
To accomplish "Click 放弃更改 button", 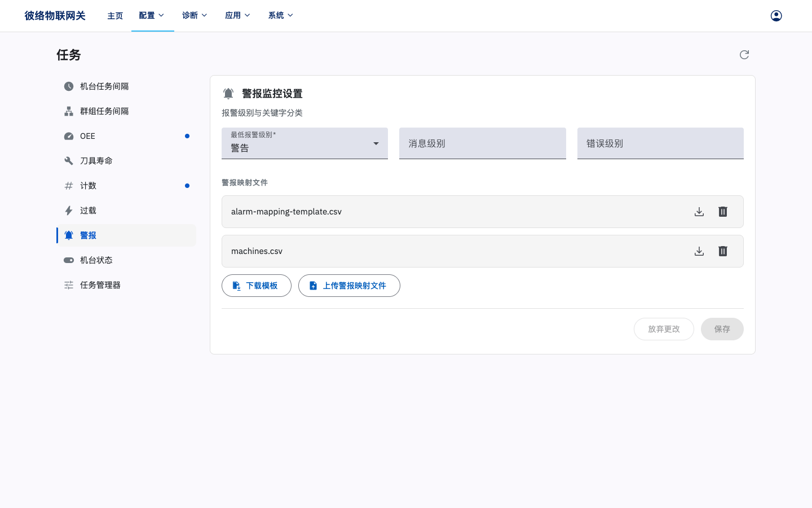I will (x=664, y=329).
